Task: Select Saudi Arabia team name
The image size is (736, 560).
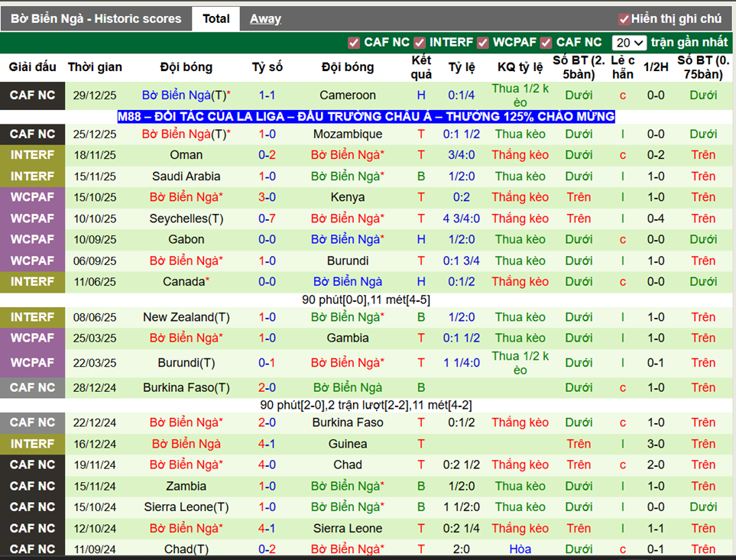Action: (x=186, y=176)
